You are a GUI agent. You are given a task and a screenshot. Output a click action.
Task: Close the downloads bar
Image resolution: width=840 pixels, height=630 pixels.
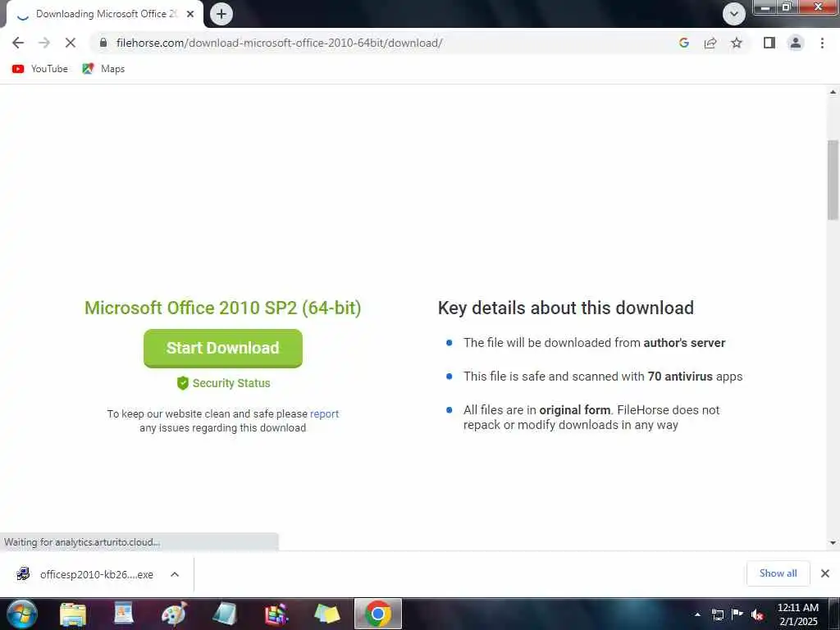pos(825,573)
